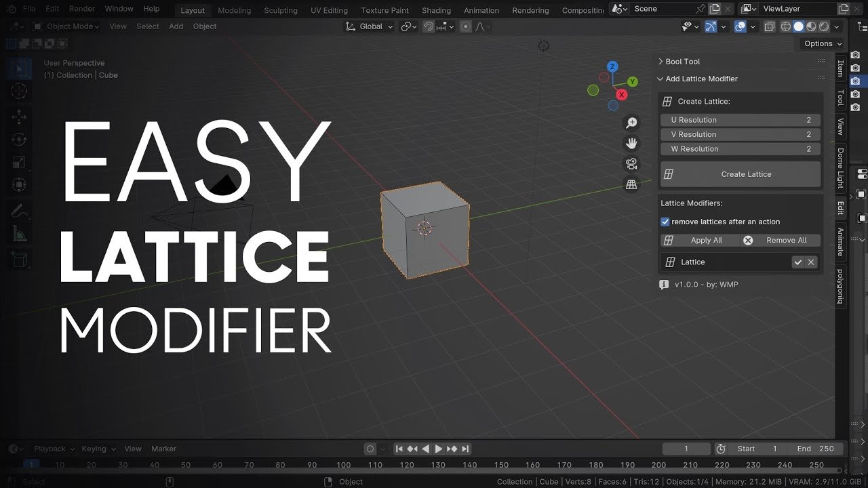868x488 pixels.
Task: Click the zoom magnifier viewport icon
Action: (x=631, y=123)
